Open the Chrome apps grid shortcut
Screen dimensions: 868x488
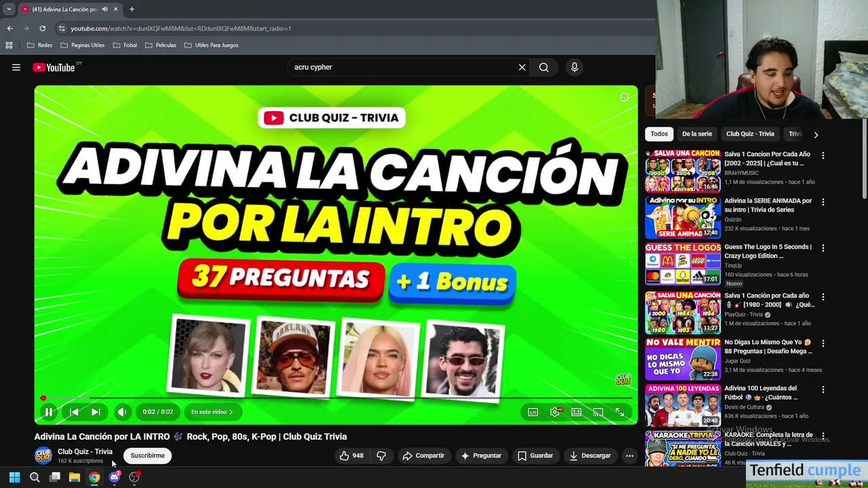pos(9,45)
